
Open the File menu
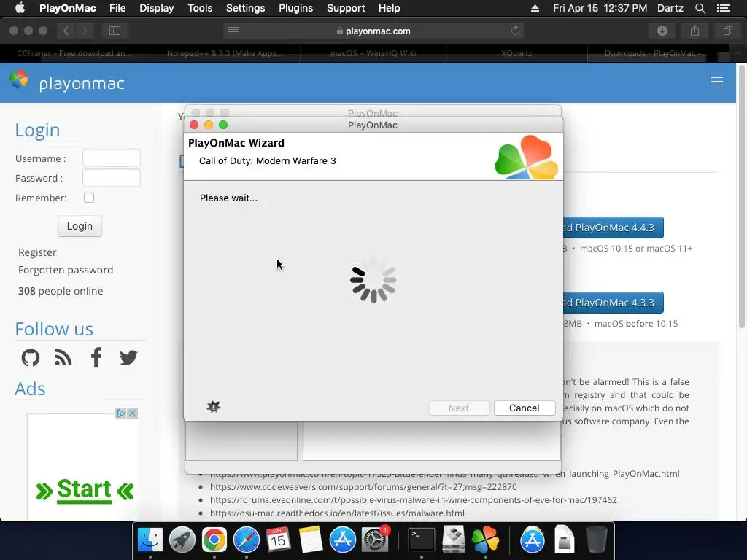pyautogui.click(x=117, y=8)
